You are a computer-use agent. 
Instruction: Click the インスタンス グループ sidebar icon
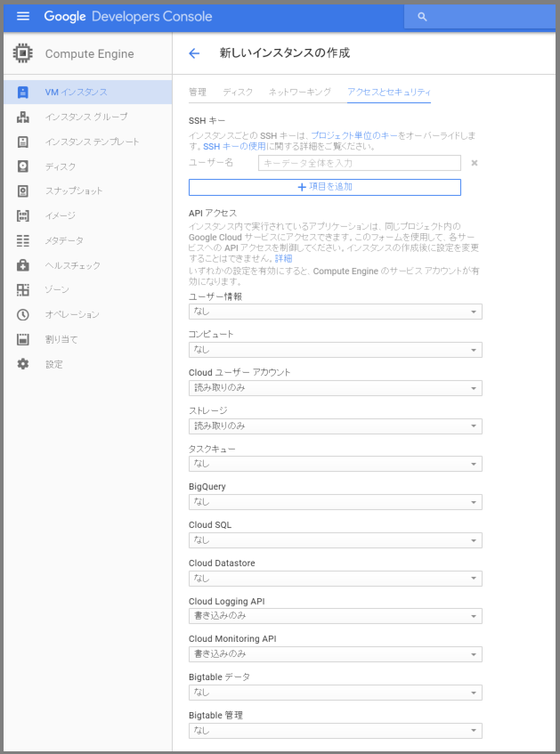coord(22,117)
